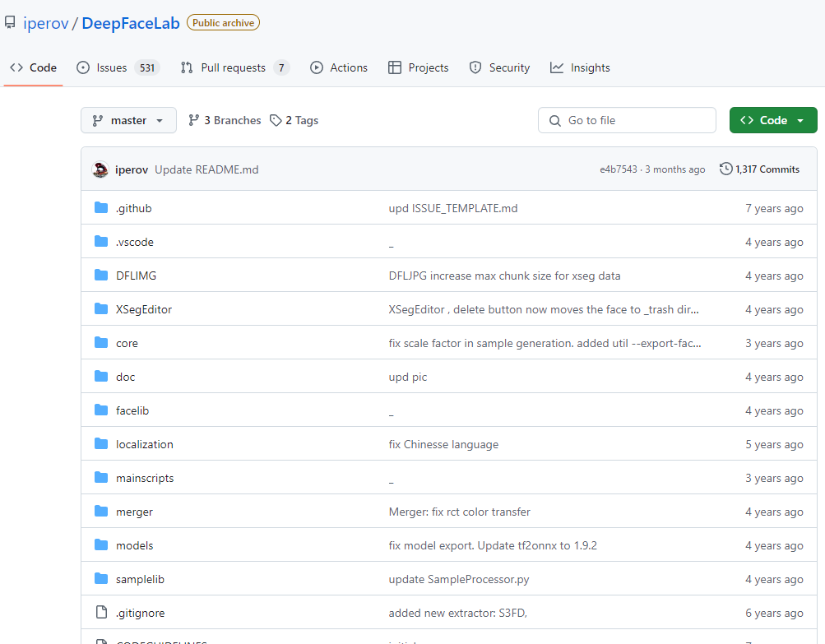Open the Actions tab
This screenshot has width=825, height=644.
[x=339, y=67]
